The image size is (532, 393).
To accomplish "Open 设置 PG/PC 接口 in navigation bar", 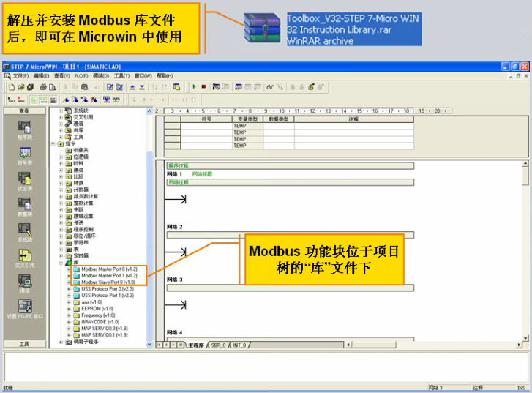I will pos(24,310).
